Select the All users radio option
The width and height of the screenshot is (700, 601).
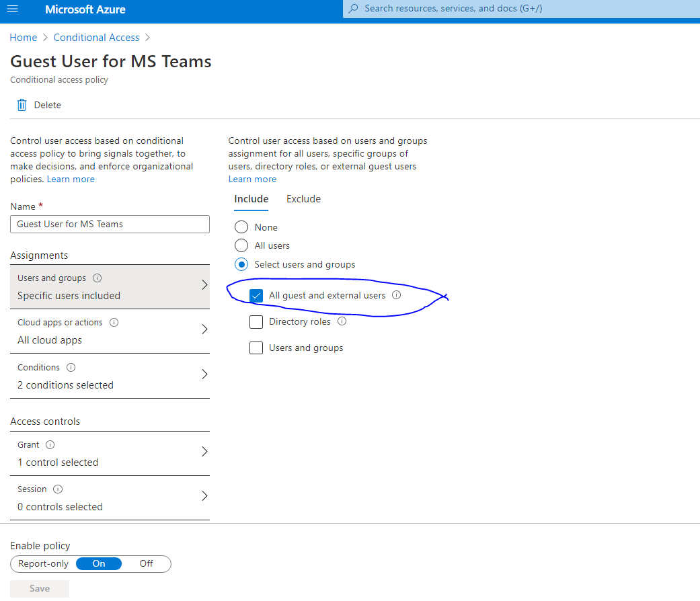(x=241, y=245)
